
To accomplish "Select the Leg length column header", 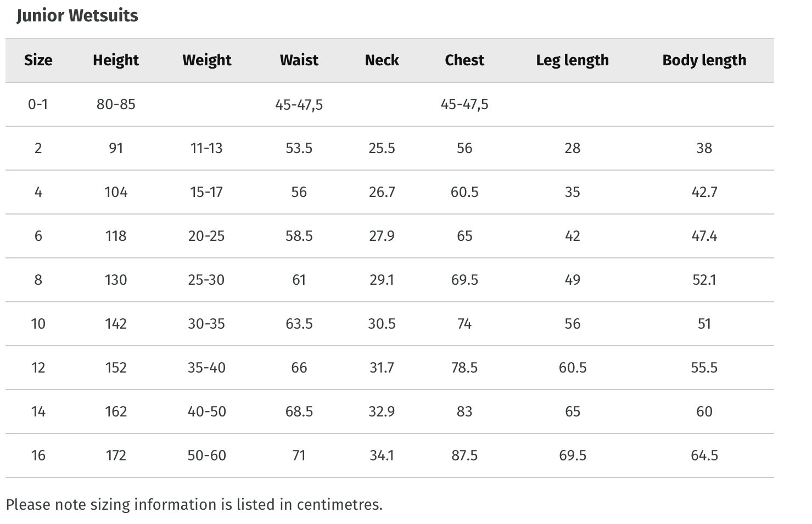I will click(573, 60).
